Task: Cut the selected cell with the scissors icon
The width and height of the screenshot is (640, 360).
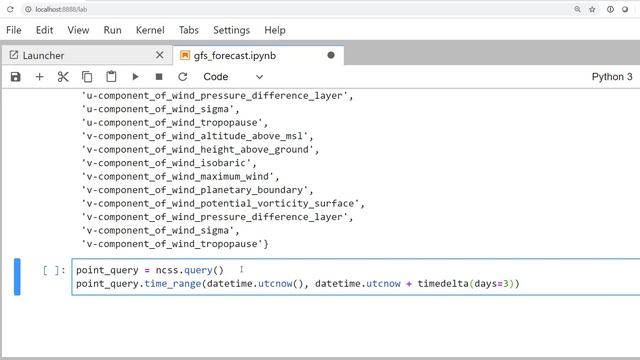Action: (63, 77)
